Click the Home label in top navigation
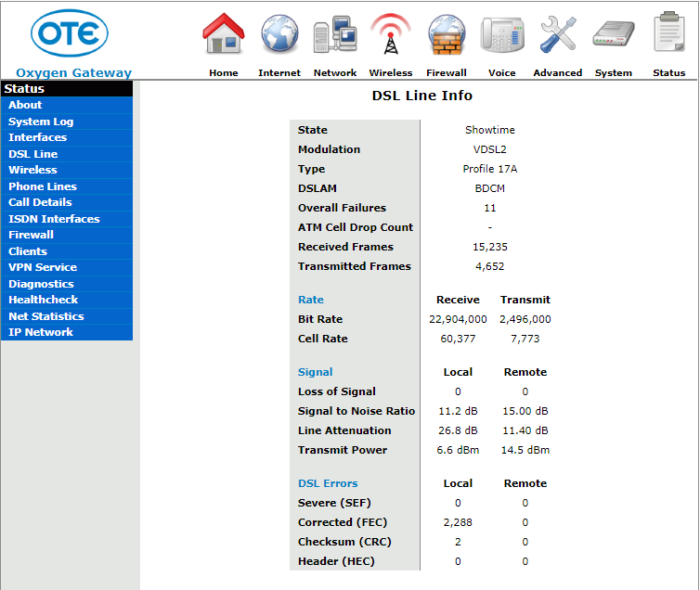700x590 pixels. (x=224, y=72)
